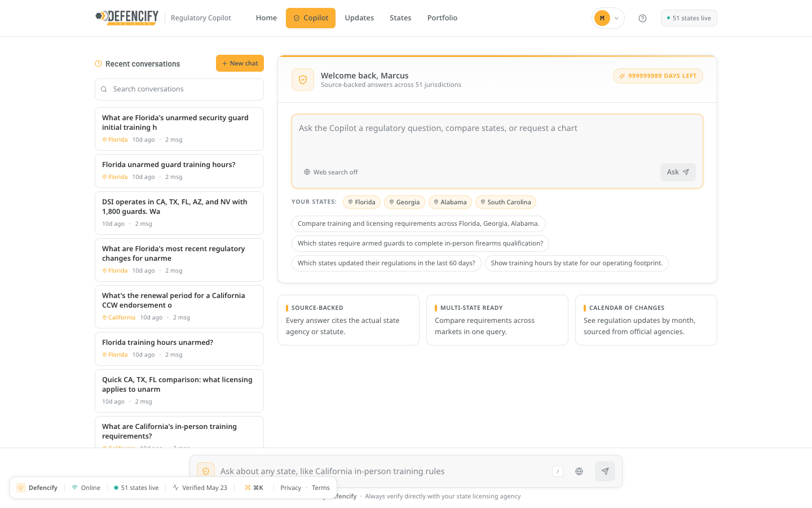Click the Calendar of Changes info card
The width and height of the screenshot is (812, 508).
click(x=646, y=320)
